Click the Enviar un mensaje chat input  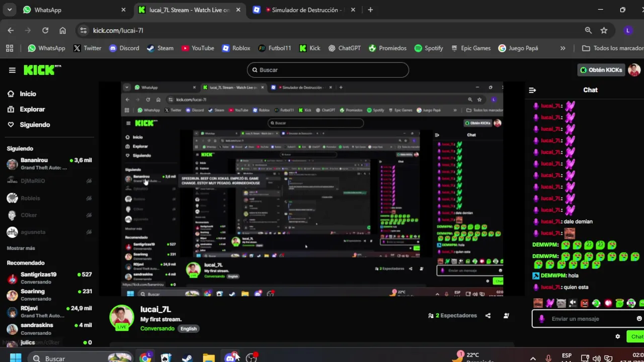584,319
